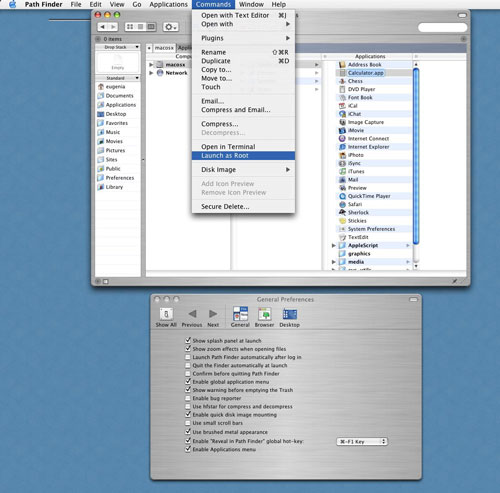This screenshot has width=500, height=493.
Task: Click scroll down arrow in Applications list
Action: [x=416, y=266]
